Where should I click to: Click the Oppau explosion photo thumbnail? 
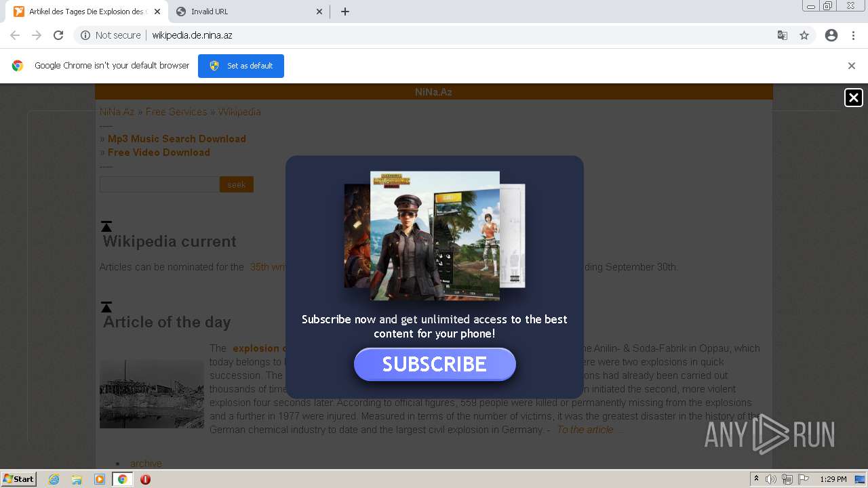click(x=152, y=394)
